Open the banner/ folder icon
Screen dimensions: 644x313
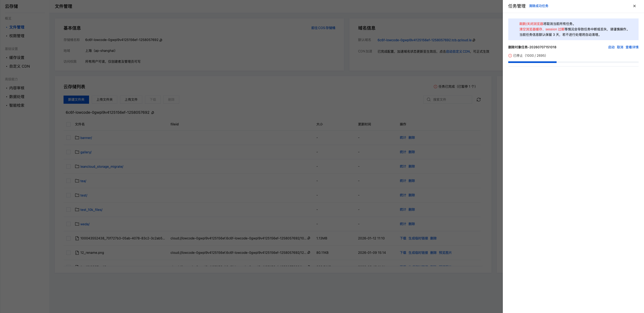click(77, 138)
